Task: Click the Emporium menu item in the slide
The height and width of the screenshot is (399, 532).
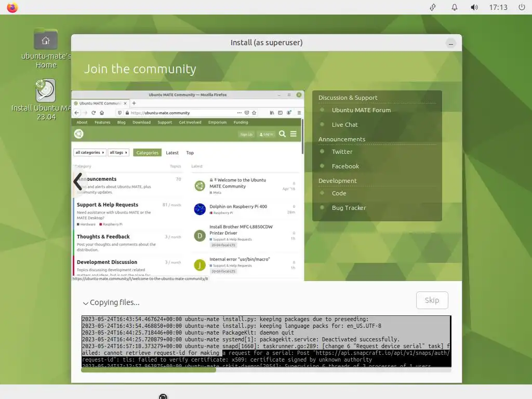Action: point(217,123)
